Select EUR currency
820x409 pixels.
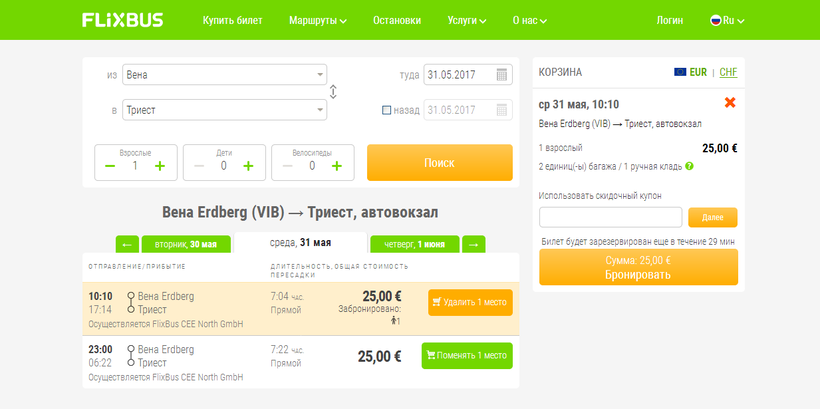(698, 72)
